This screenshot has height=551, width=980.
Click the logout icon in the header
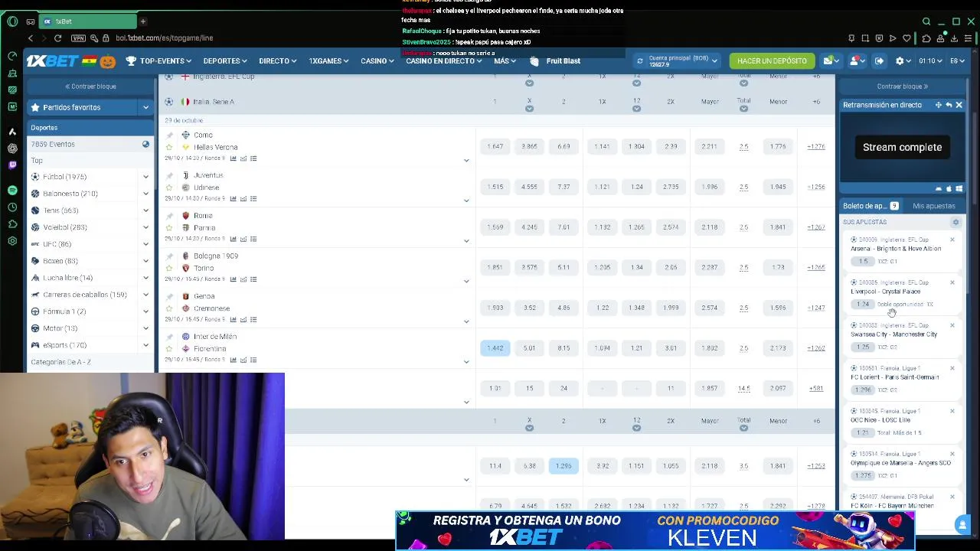(x=879, y=60)
